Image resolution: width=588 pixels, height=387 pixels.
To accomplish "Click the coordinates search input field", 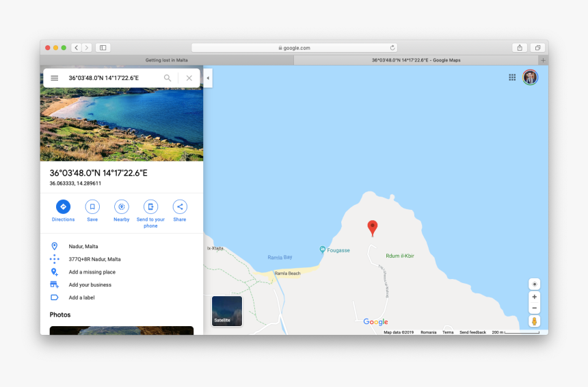I will [x=113, y=78].
